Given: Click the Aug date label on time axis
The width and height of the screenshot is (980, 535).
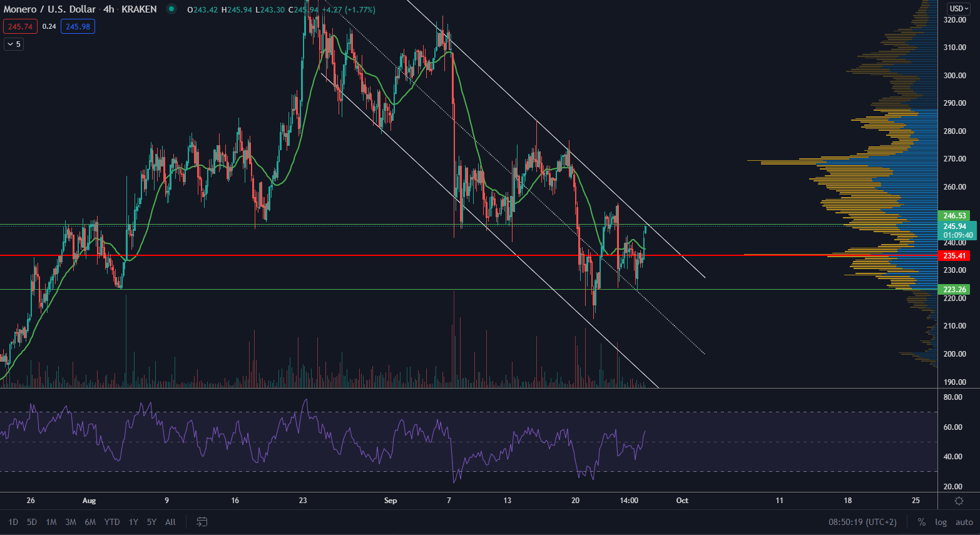Looking at the screenshot, I should click(89, 501).
